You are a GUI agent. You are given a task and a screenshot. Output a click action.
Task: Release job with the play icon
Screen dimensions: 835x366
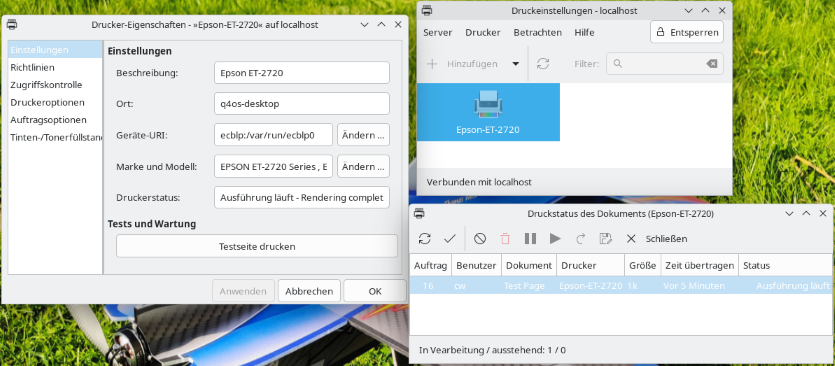[x=555, y=239]
